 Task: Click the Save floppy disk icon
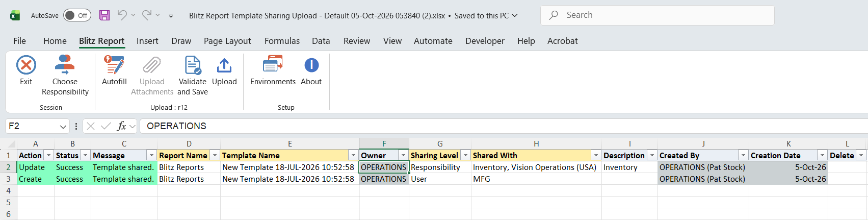click(x=104, y=15)
